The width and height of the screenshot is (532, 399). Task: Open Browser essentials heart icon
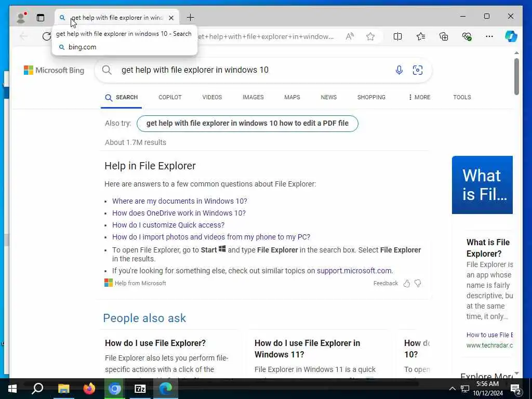coord(467,36)
